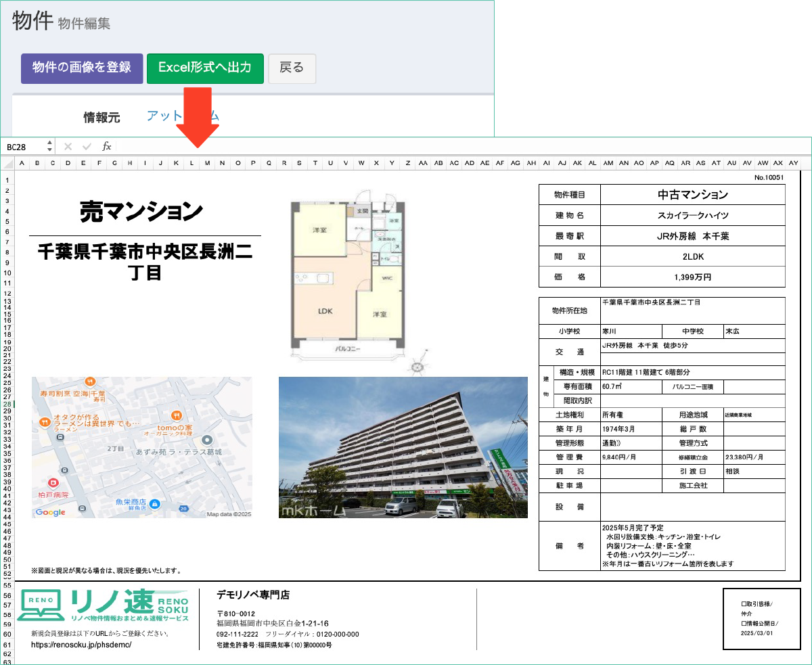The image size is (812, 665).
Task: Click the 千葉県千葉市中央区長洲二丁目 heading cell
Action: point(145,262)
